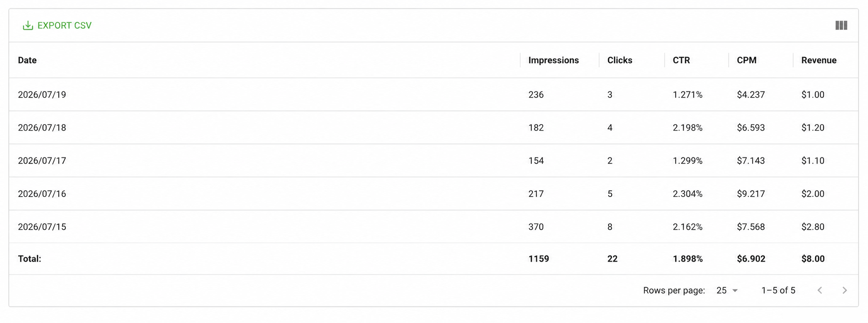
Task: Click the 2026/07/15 date cell
Action: (42, 227)
